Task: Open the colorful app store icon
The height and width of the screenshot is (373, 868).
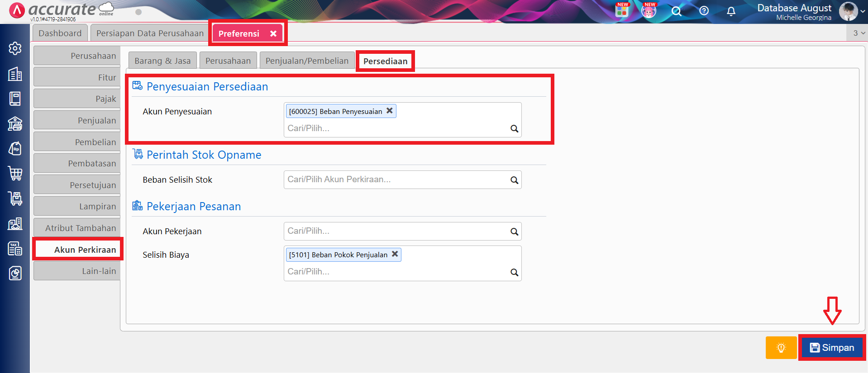Action: pos(622,10)
